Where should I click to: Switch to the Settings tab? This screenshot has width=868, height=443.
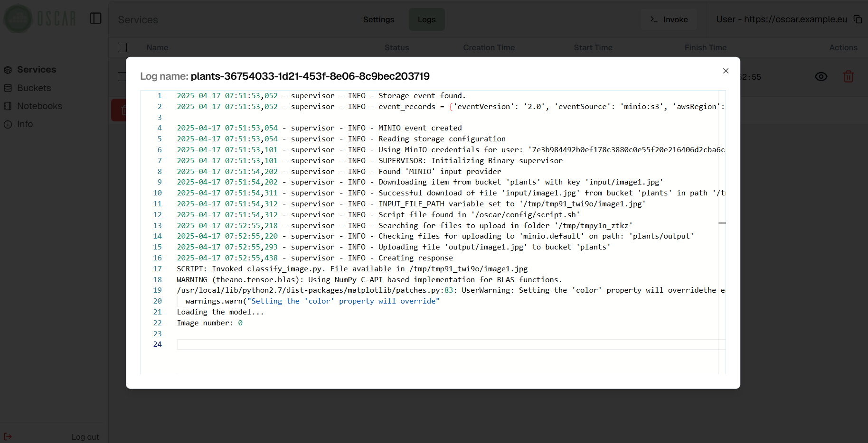point(378,19)
